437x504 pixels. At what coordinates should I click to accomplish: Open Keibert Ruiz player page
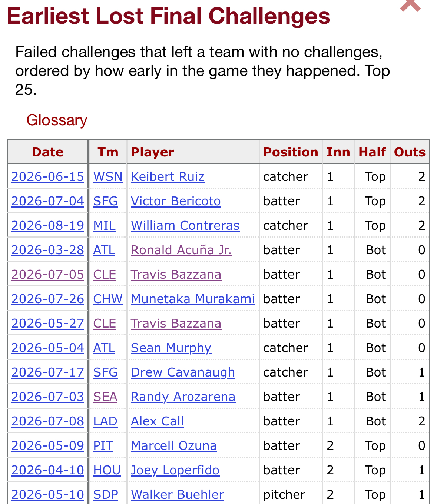tap(168, 177)
